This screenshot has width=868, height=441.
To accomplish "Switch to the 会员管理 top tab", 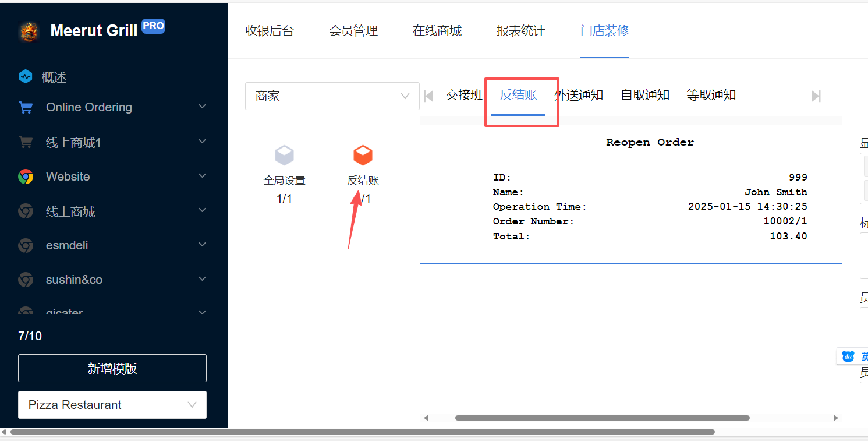I will pos(353,31).
